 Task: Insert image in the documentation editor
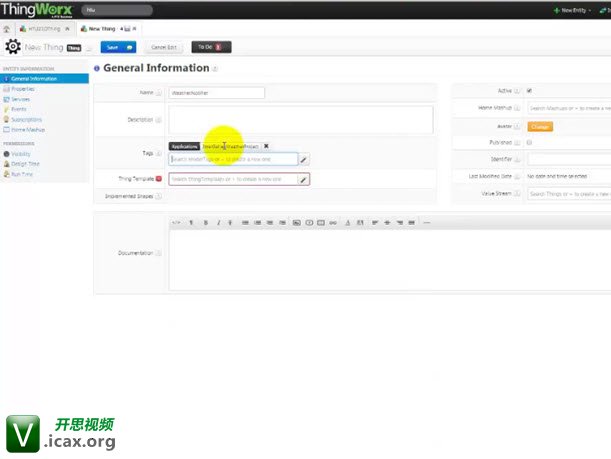pos(297,223)
